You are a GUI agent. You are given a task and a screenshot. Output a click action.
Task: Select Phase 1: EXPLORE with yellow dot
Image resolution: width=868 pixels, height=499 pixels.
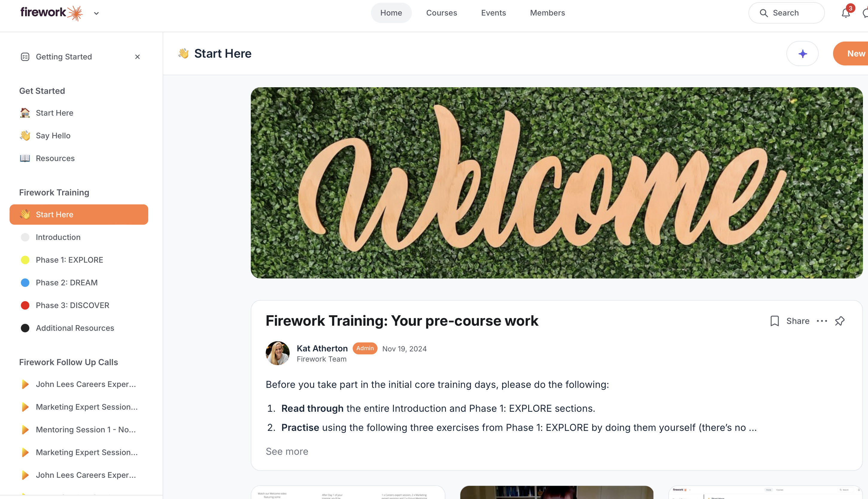point(62,260)
